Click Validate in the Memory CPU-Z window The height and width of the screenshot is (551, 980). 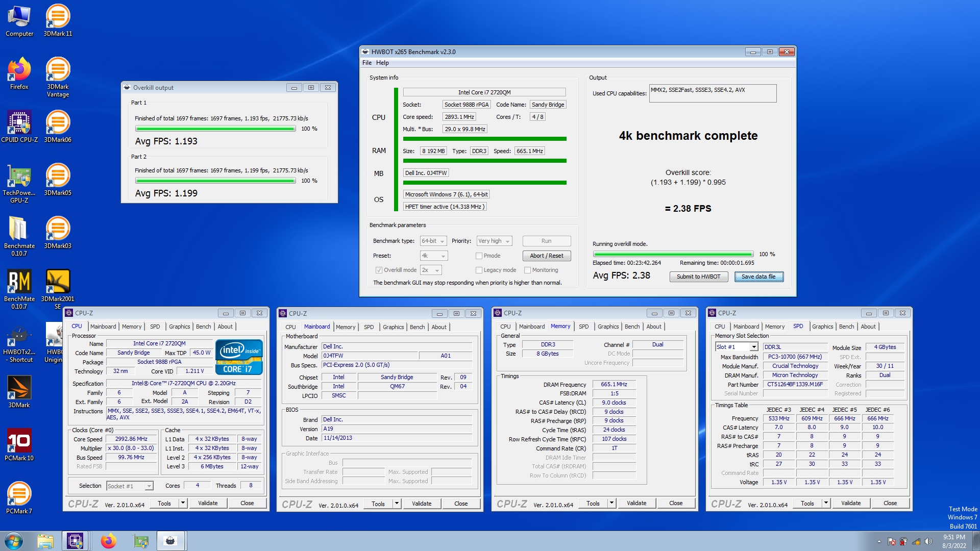pyautogui.click(x=636, y=503)
